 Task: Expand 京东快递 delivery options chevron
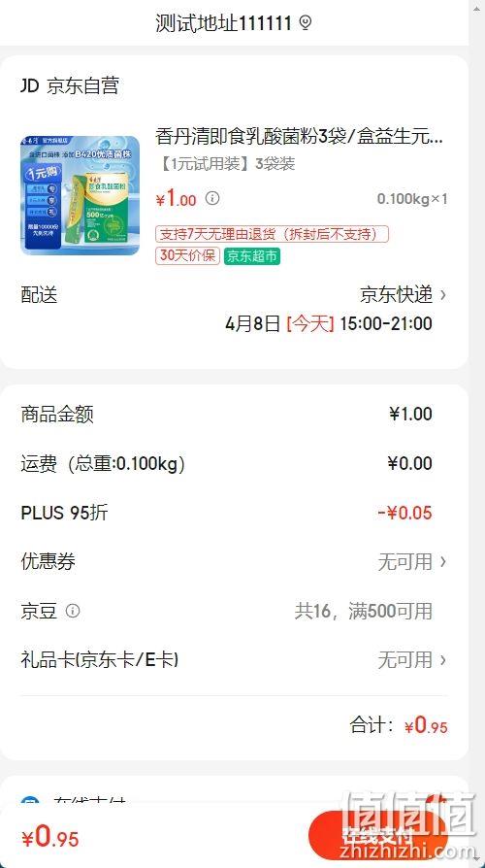tap(443, 295)
